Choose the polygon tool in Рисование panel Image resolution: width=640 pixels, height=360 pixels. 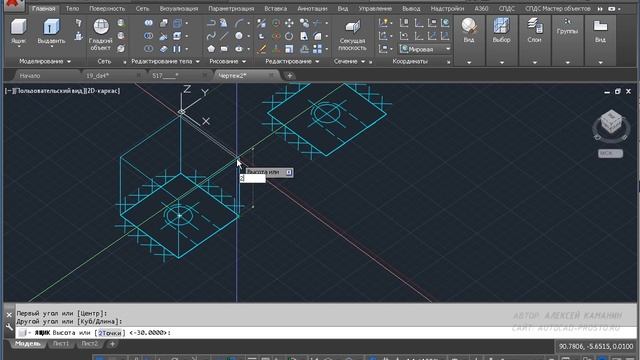coord(211,49)
